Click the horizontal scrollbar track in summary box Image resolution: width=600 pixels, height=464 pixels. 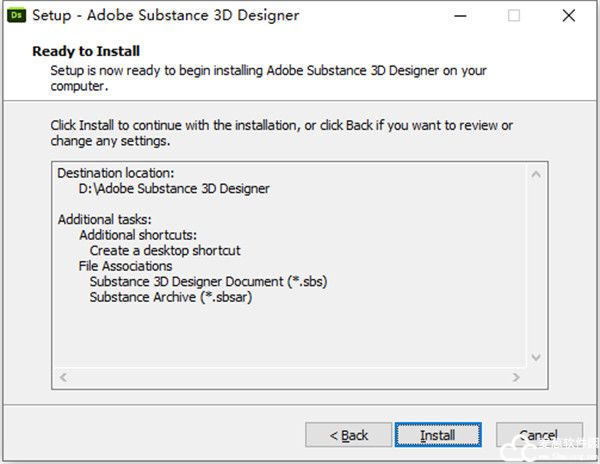[x=288, y=378]
